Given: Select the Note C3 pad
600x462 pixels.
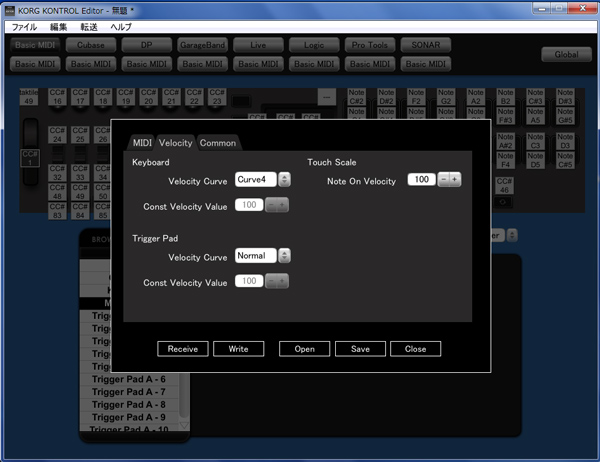Looking at the screenshot, I should (x=535, y=141).
